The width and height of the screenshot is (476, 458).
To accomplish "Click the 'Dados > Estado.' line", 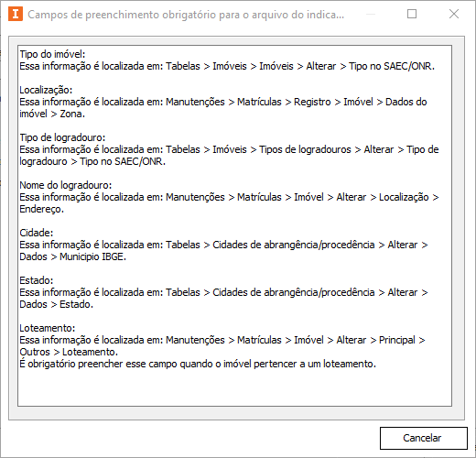I will point(57,304).
